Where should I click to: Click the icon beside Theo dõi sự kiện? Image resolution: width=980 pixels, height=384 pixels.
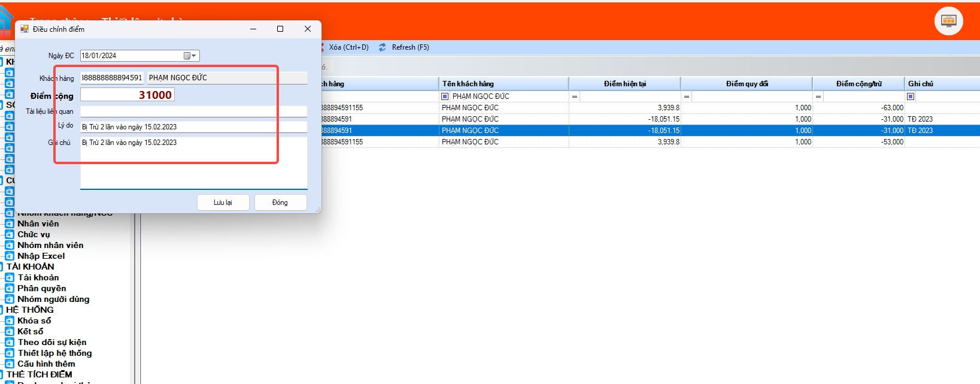(10, 343)
